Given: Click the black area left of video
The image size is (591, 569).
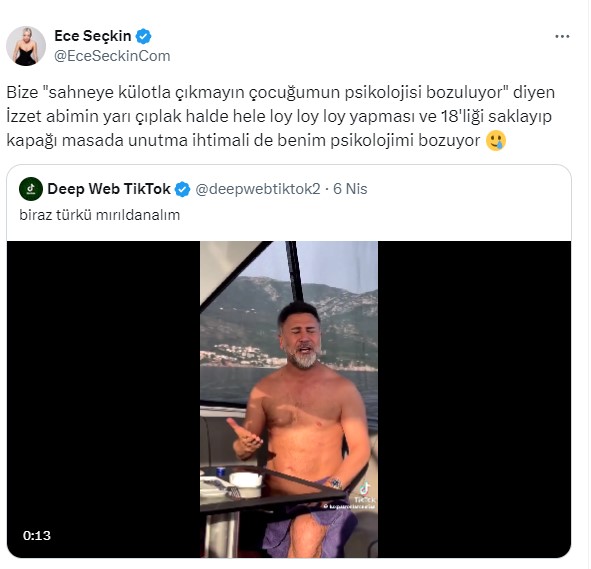Looking at the screenshot, I should point(103,399).
